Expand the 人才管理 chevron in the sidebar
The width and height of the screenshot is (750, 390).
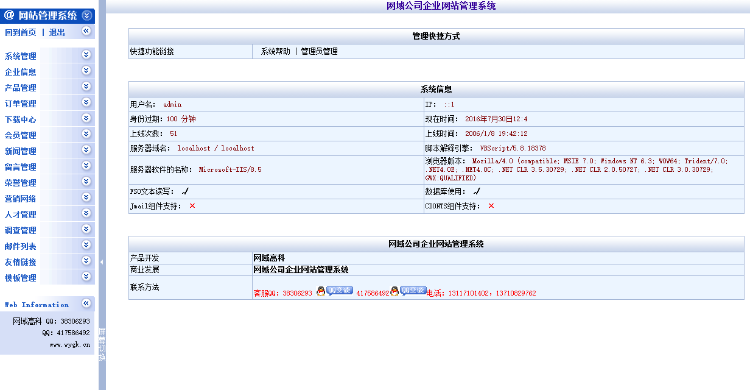tap(86, 213)
